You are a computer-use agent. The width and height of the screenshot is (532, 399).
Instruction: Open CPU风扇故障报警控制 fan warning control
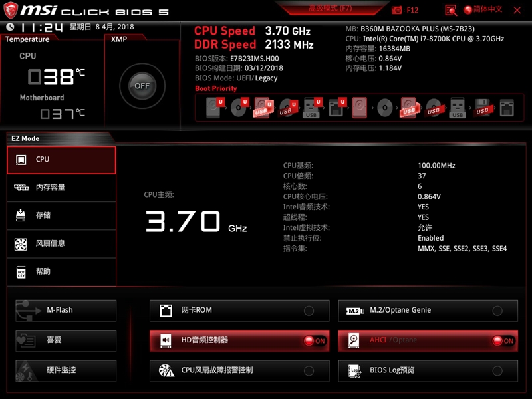click(239, 371)
